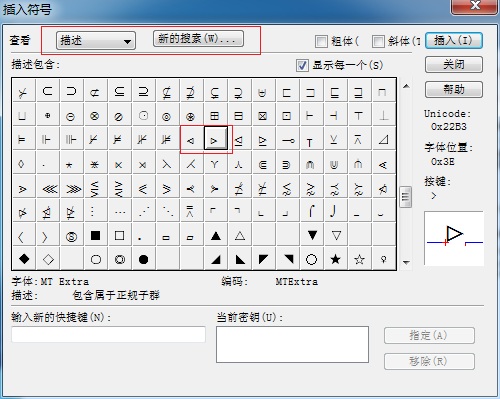
Task: Click the symbol grid scrollbar thumb
Action: [x=406, y=197]
